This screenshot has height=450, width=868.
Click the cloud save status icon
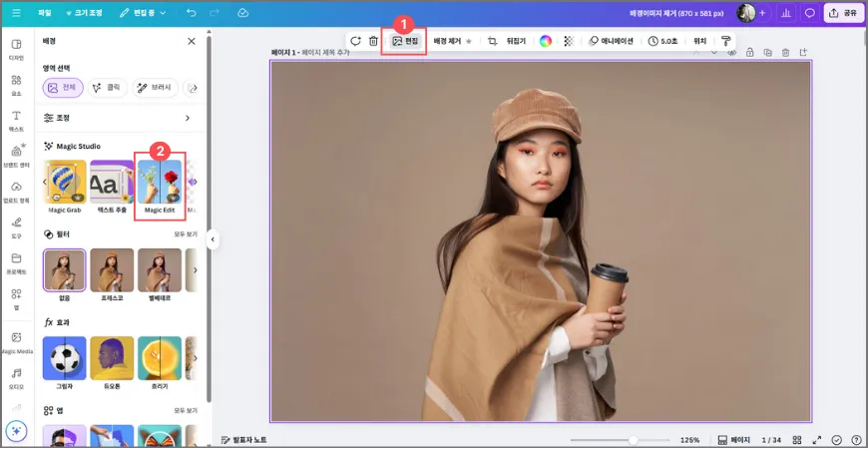[243, 13]
